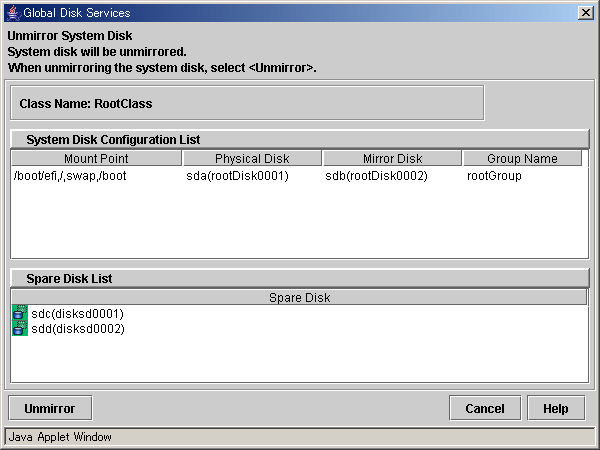
Task: Select the sdc(disksd0001) spare disk icon
Action: point(20,313)
